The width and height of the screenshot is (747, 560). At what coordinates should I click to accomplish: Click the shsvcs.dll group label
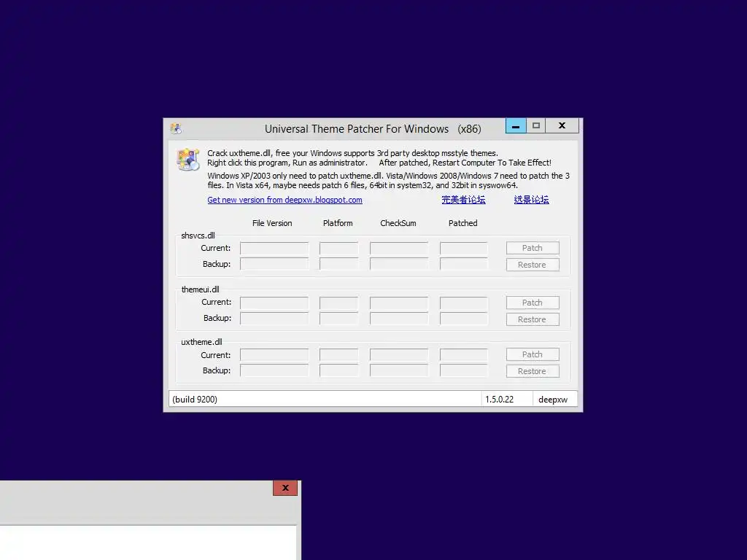[198, 236]
